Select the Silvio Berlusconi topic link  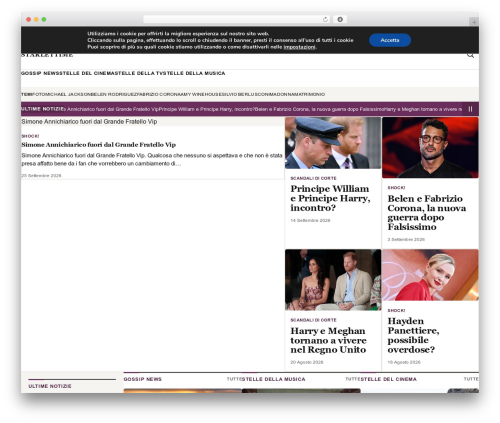[x=245, y=94]
